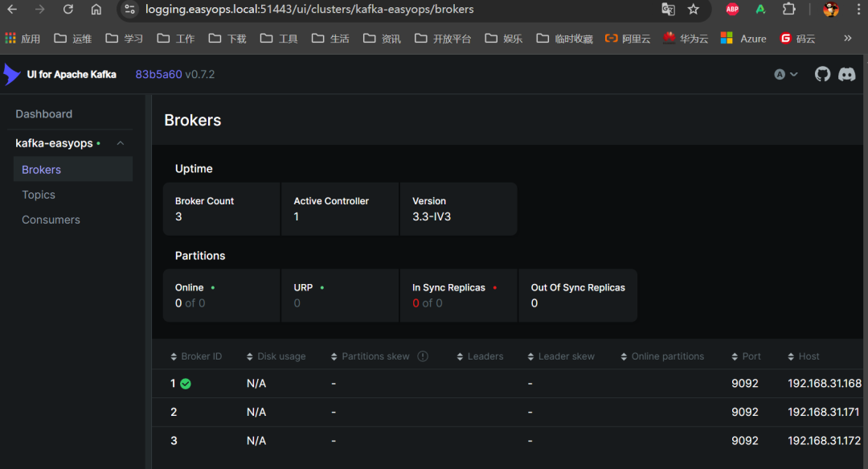
Task: Click the green A extension icon
Action: tap(760, 10)
